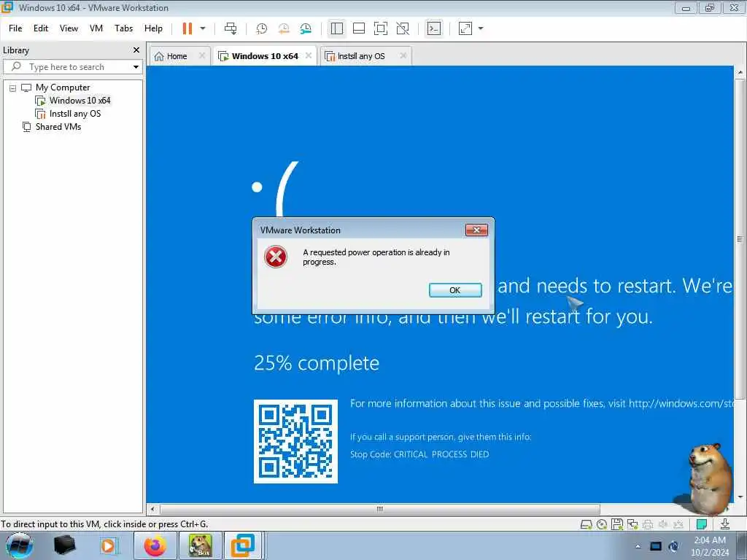Toggle the library sidebar view icon
This screenshot has width=747, height=560.
click(337, 28)
